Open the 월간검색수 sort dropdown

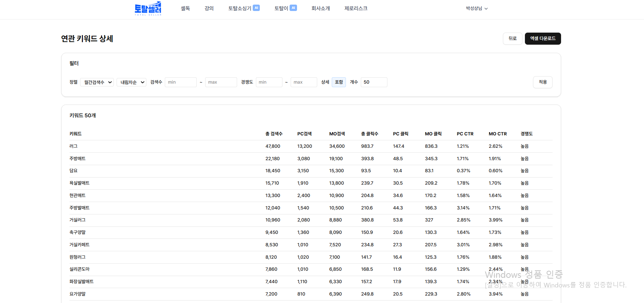[97, 82]
